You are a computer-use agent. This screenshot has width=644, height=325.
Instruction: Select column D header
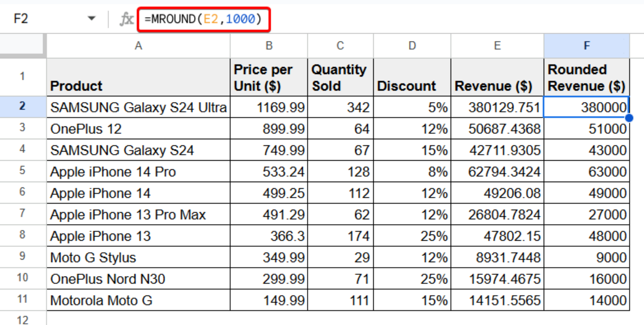click(412, 46)
